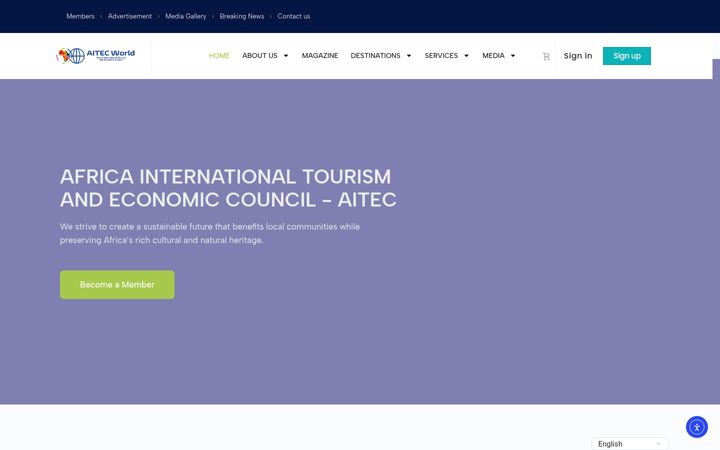Click the Sign in link
The width and height of the screenshot is (720, 450).
click(578, 56)
